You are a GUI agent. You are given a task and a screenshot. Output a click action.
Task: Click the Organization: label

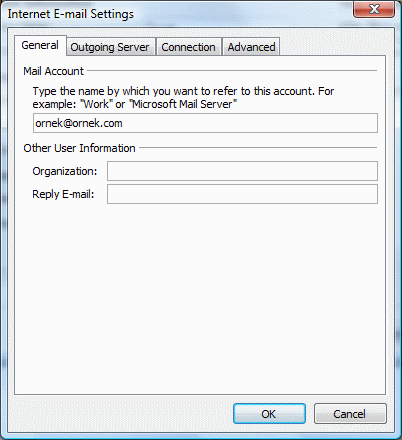[x=65, y=171]
